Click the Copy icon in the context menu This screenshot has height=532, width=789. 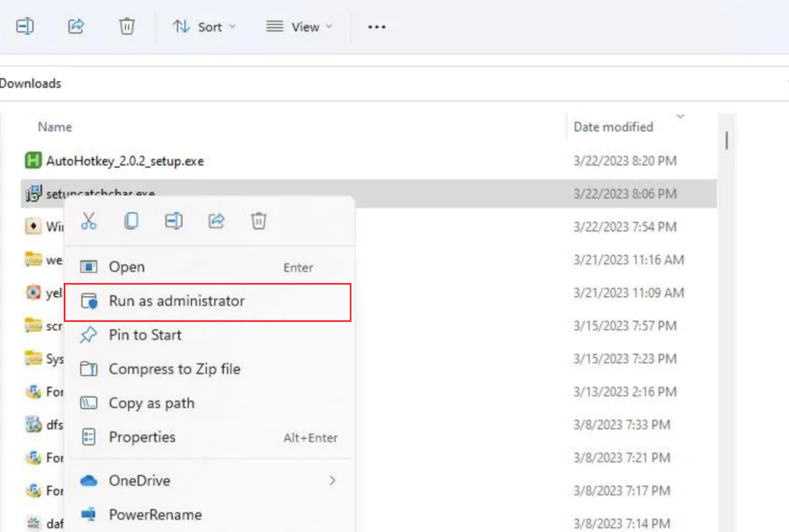[131, 220]
